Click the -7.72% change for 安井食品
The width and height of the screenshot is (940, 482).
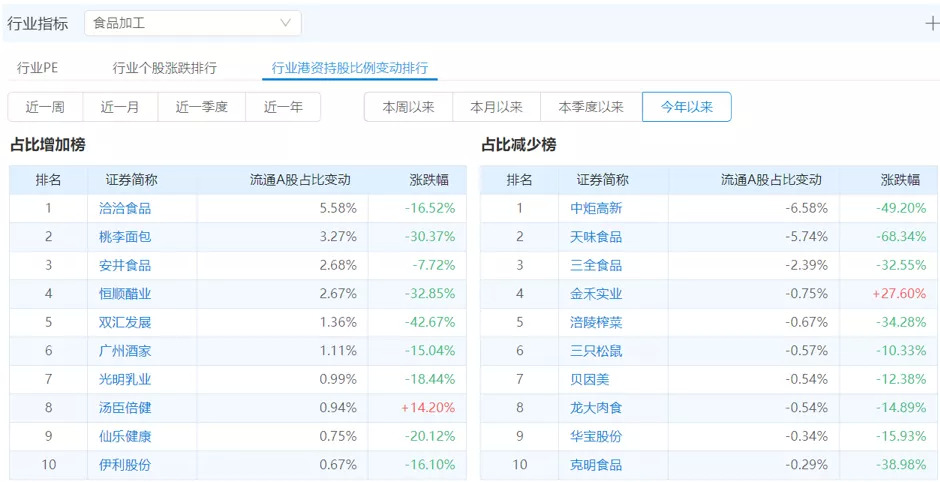433,266
